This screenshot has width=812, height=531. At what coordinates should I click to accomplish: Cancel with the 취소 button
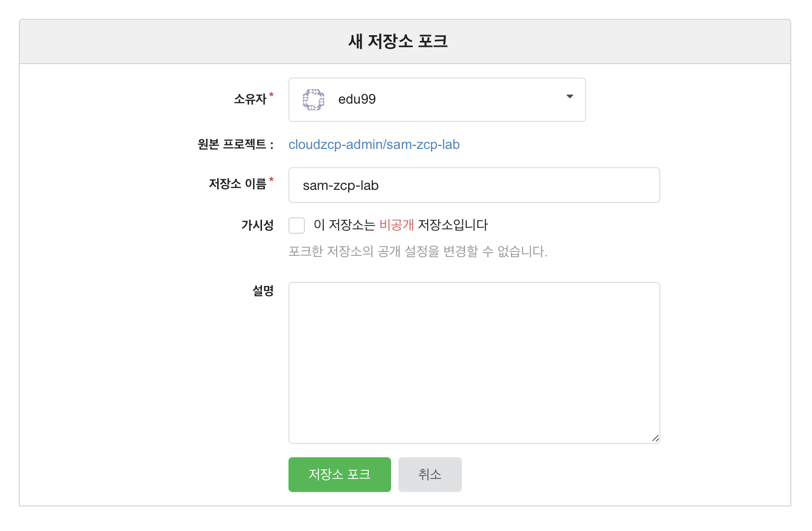coord(430,475)
